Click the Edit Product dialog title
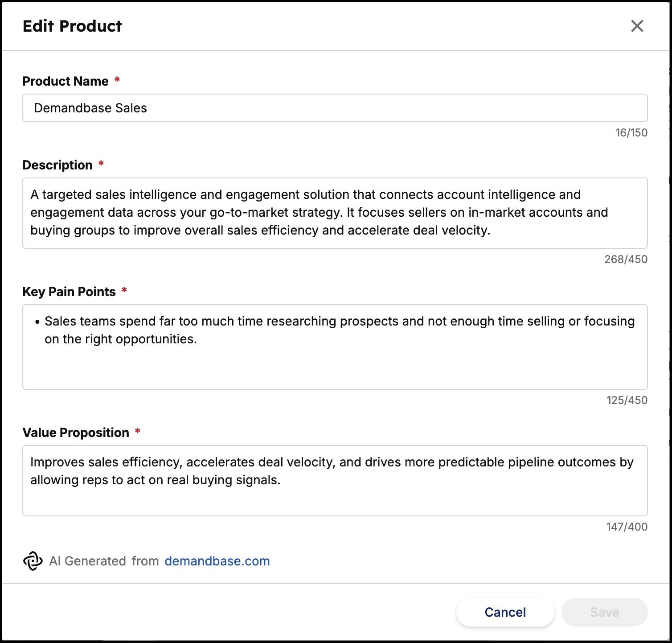672x643 pixels. point(72,26)
